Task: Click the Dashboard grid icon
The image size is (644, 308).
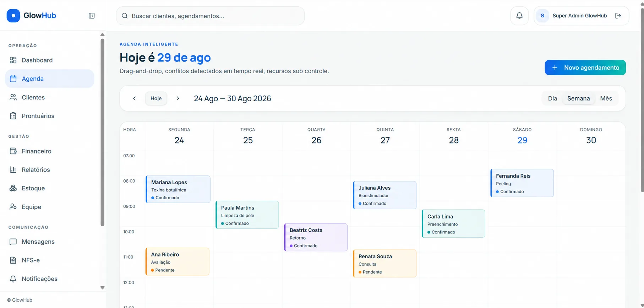Action: 13,60
